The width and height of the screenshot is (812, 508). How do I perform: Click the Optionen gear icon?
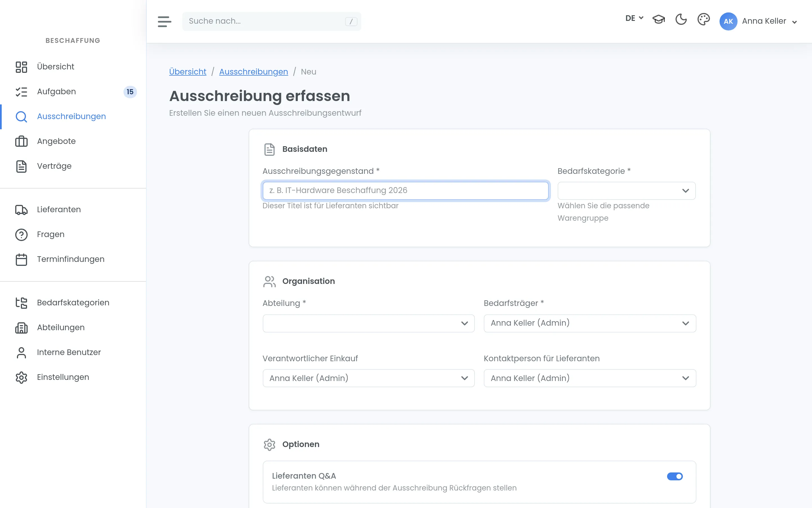point(270,444)
